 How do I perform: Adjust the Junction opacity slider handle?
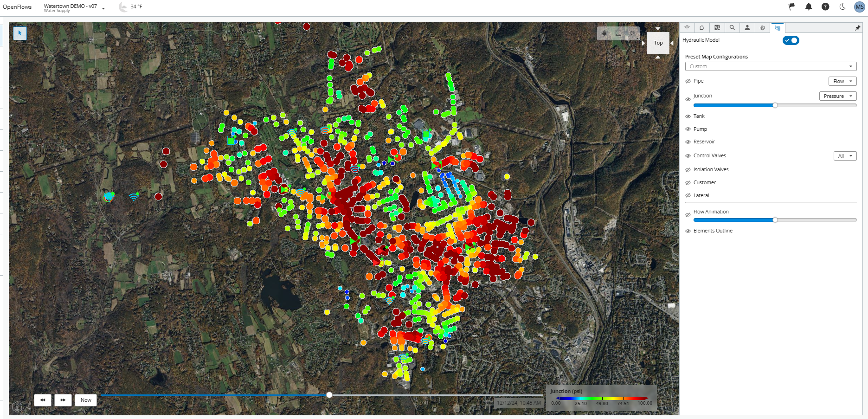click(775, 105)
